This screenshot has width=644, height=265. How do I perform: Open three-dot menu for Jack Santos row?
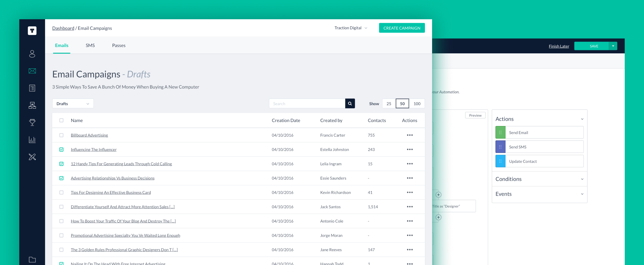click(410, 207)
